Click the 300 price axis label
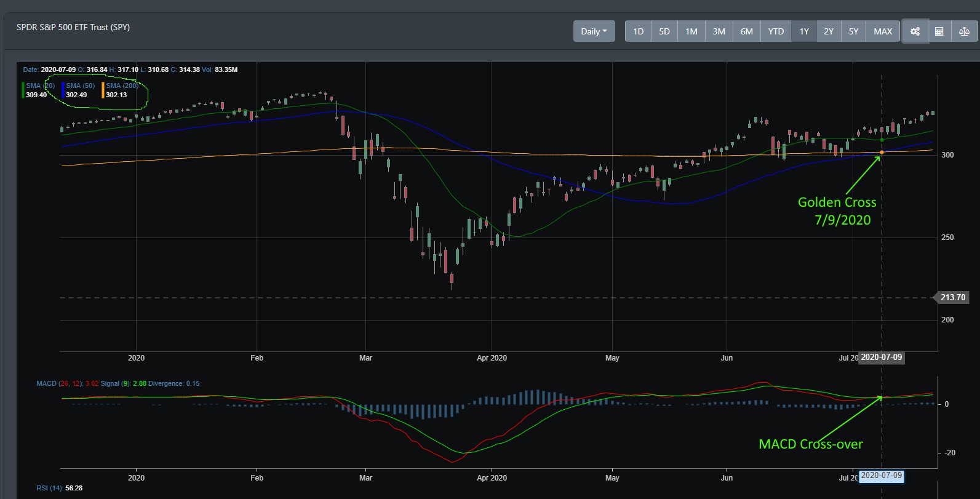980x499 pixels. (948, 155)
